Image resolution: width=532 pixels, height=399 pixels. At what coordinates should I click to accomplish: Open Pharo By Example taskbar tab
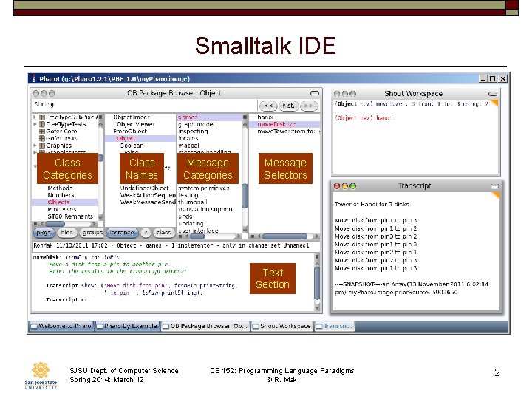(127, 326)
